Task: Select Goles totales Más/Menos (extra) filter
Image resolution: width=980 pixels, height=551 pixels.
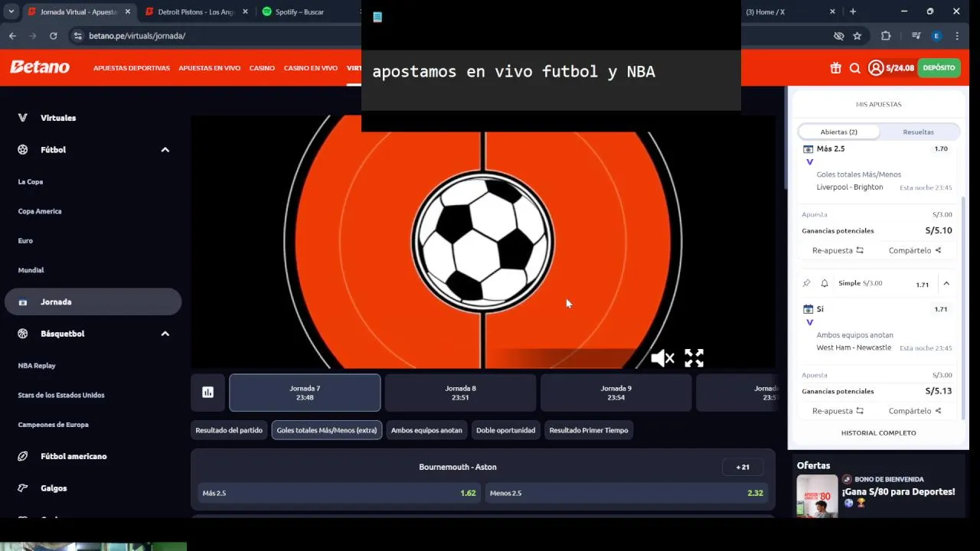Action: 327,430
